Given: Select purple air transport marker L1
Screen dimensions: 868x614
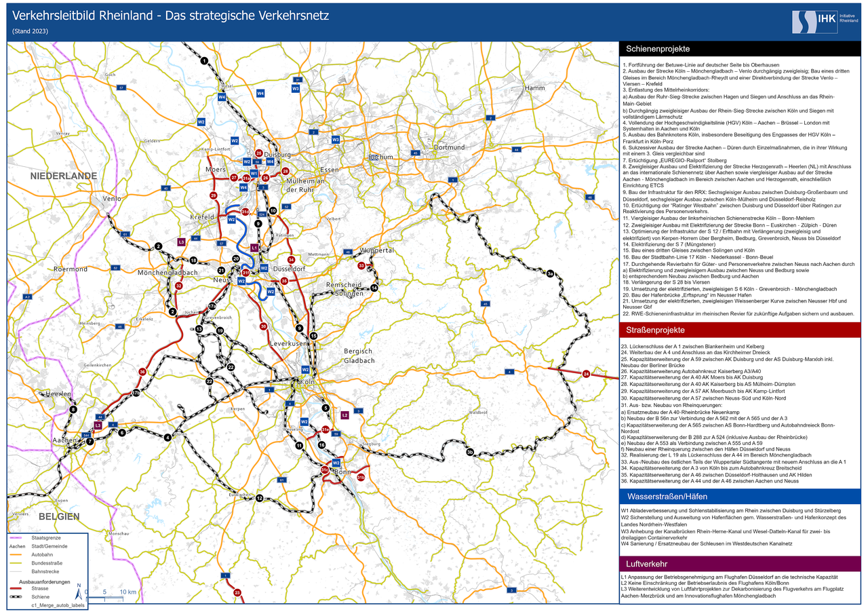Looking at the screenshot, I should pos(254,248).
